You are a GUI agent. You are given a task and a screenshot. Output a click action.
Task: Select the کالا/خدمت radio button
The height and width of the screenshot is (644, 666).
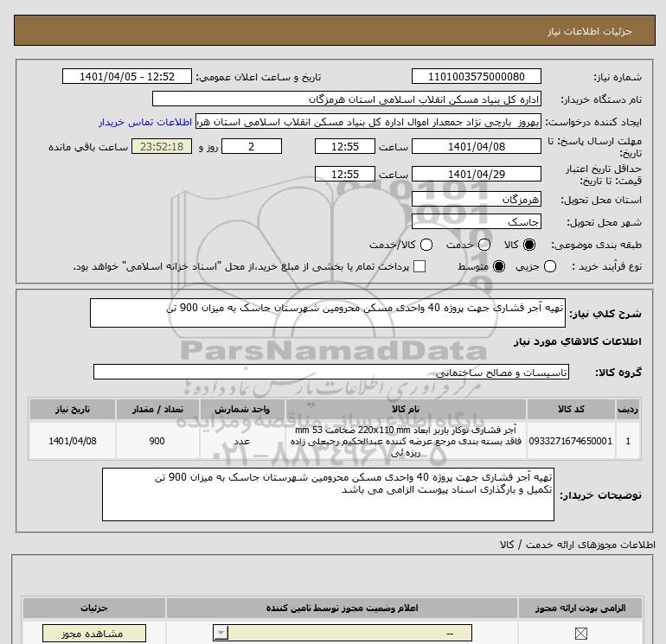pos(426,245)
